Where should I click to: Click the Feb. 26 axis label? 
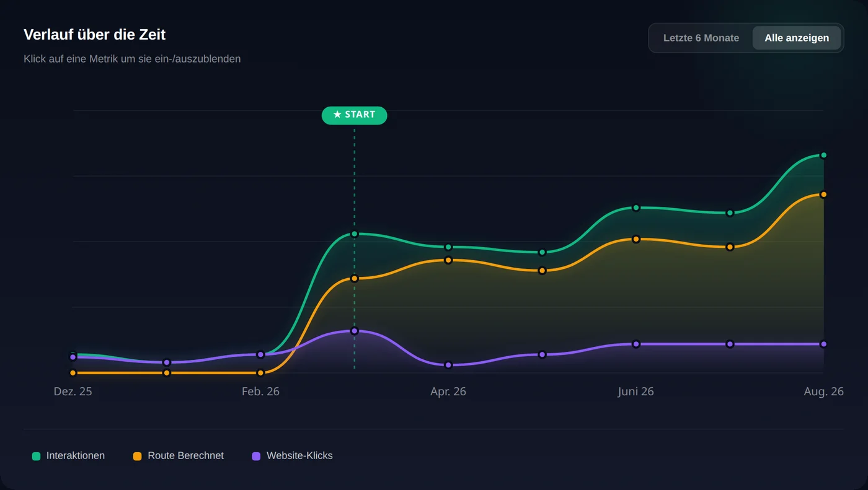coord(260,392)
